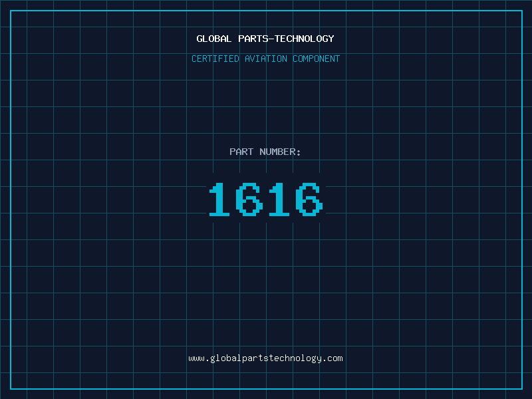
Task: Click the word PART in the label
Action: pyautogui.click(x=241, y=152)
